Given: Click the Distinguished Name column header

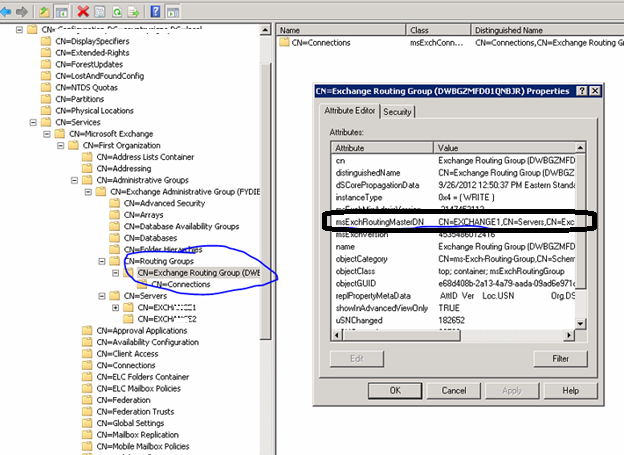Looking at the screenshot, I should [547, 30].
